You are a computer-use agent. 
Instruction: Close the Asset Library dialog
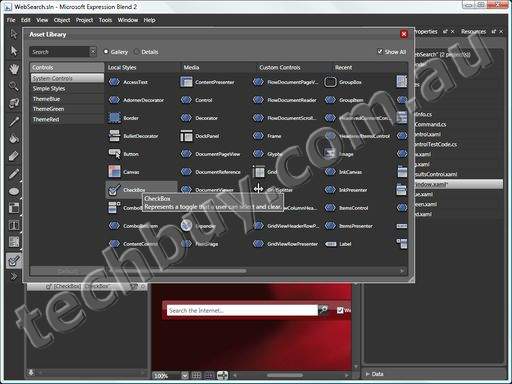(404, 34)
